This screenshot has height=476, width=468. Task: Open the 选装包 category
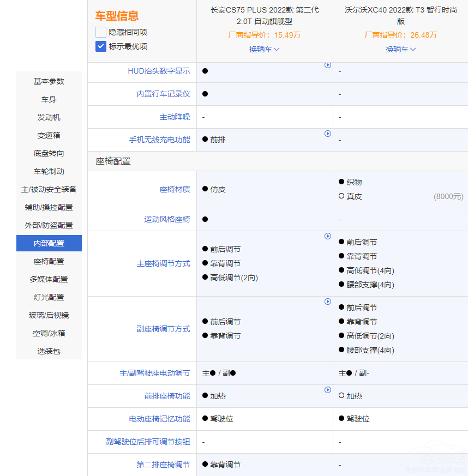pyautogui.click(x=49, y=351)
